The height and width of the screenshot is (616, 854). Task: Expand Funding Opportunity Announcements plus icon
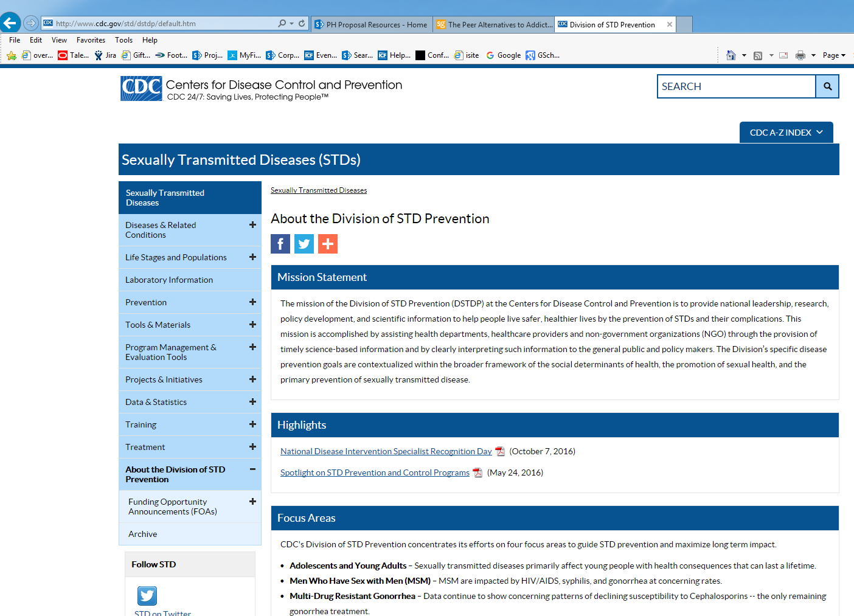252,501
